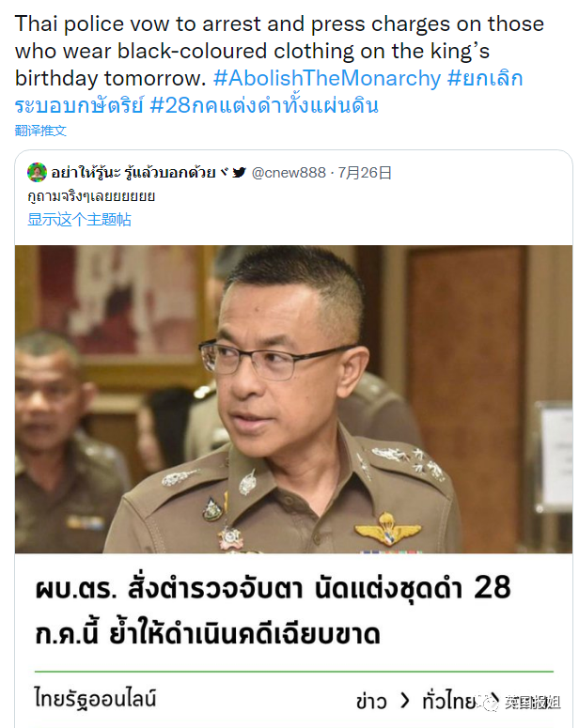This screenshot has height=728, width=579.
Task: Open the quoted tweet's profile avatar
Action: pos(37,172)
